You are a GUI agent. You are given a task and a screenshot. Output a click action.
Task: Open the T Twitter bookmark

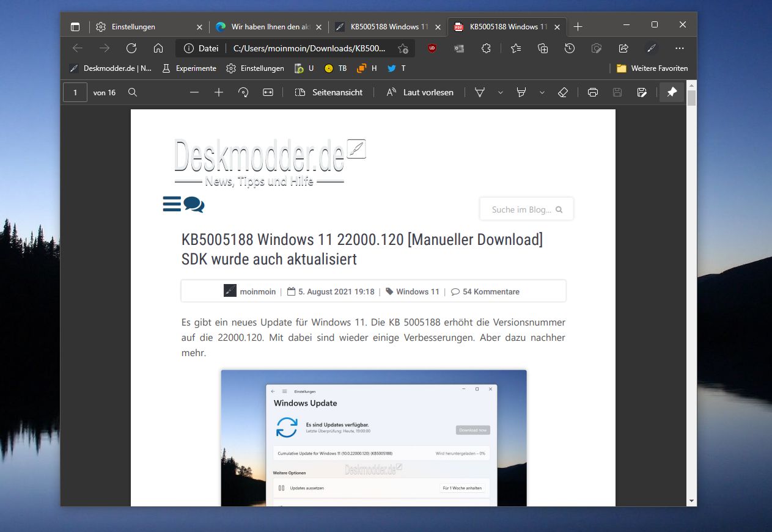click(397, 68)
